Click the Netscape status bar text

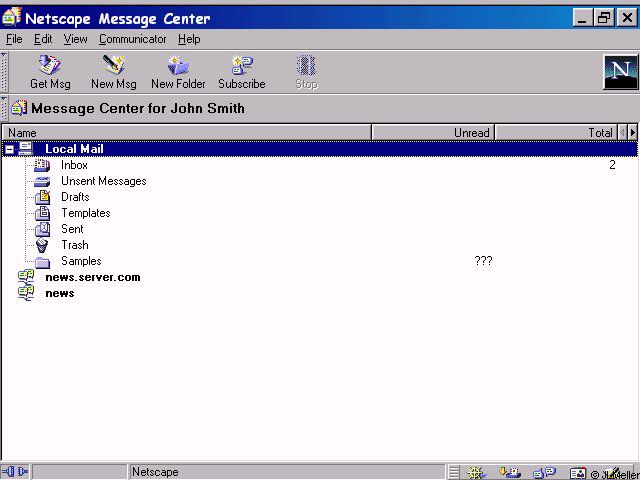[155, 472]
